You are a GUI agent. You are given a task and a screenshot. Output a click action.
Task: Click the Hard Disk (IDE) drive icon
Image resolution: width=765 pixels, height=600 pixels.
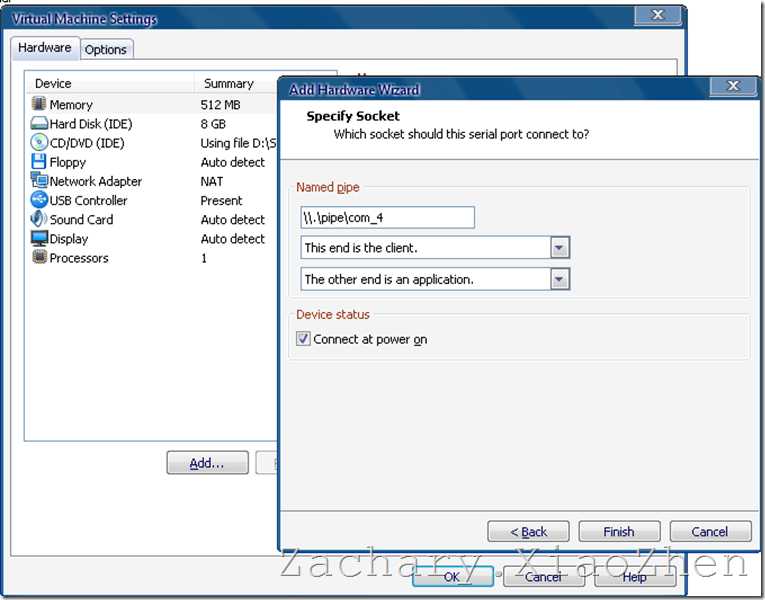[39, 123]
